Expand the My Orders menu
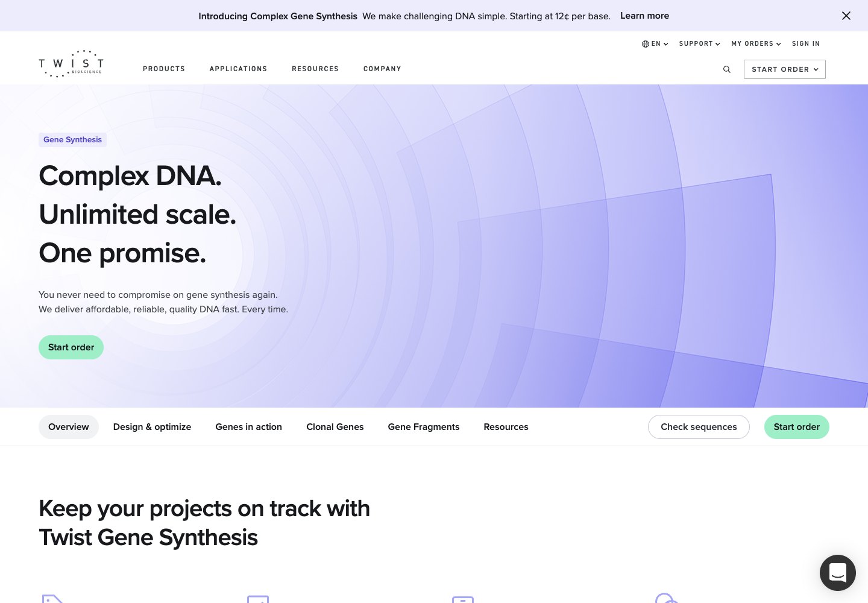 (756, 44)
